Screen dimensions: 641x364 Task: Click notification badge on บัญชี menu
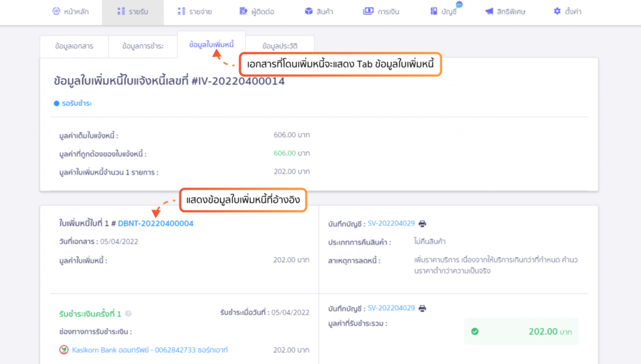tap(459, 4)
